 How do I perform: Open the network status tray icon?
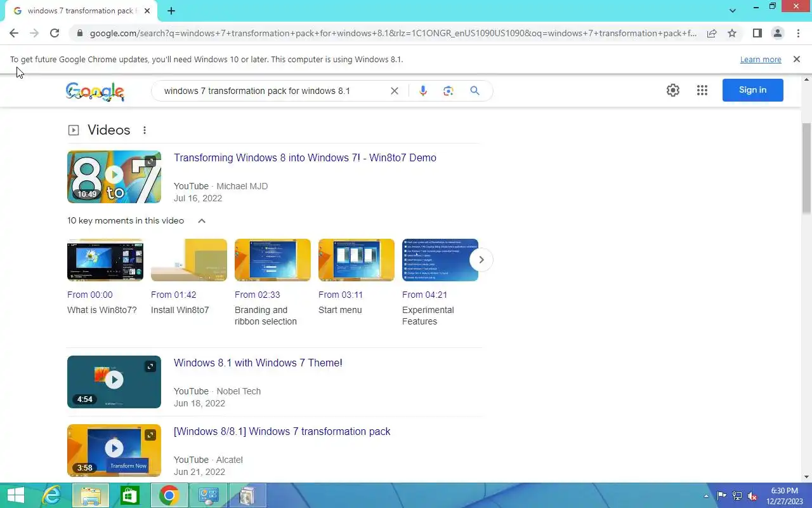click(737, 496)
